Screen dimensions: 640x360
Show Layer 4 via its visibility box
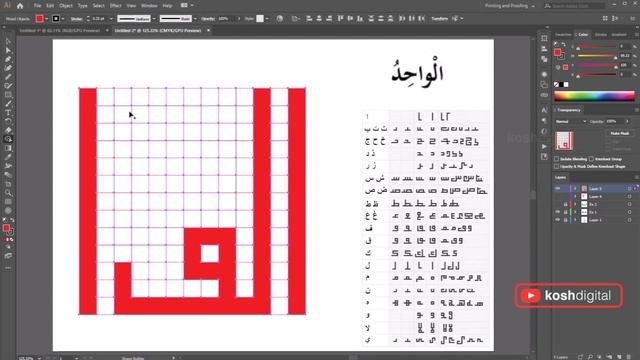(x=558, y=196)
